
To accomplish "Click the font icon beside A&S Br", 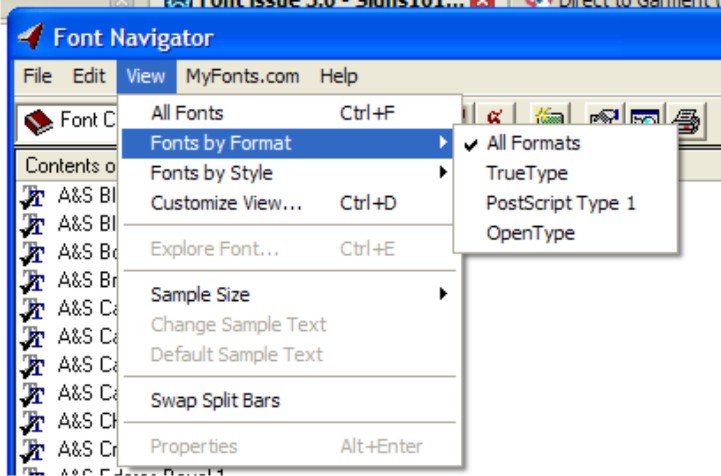I will (x=33, y=281).
